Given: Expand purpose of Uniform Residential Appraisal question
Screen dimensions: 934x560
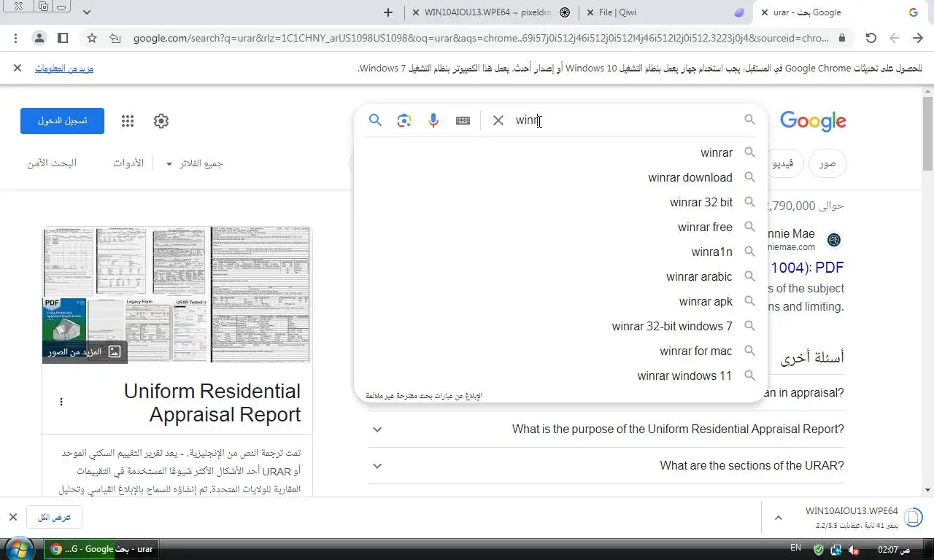Looking at the screenshot, I should [x=606, y=429].
